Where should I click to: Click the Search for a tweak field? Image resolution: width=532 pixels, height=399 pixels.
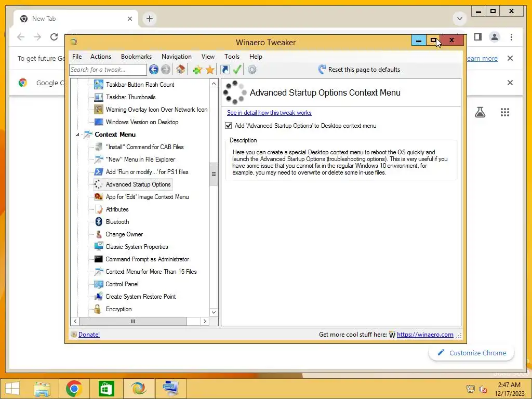pos(108,70)
